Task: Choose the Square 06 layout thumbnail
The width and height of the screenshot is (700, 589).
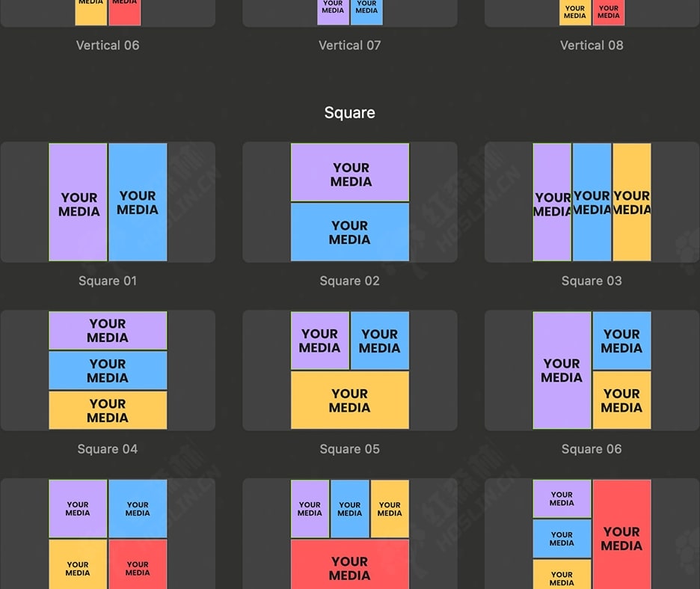Action: 592,370
